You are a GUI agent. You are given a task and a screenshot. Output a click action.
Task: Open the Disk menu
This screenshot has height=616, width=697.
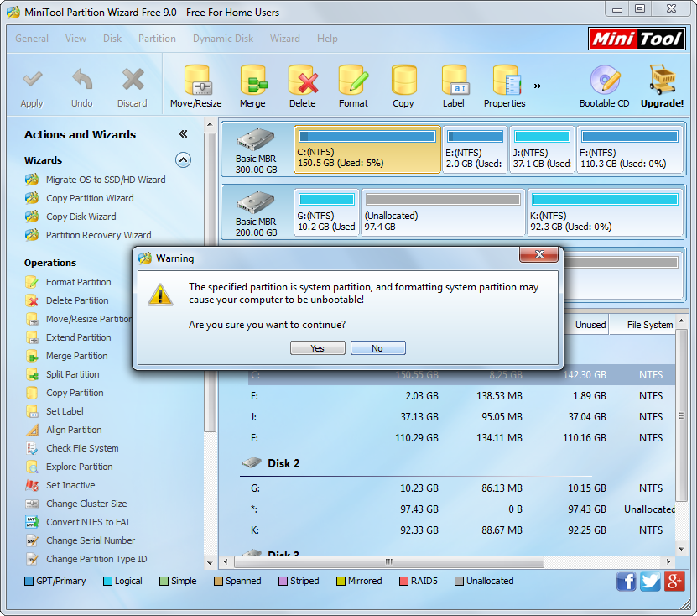pos(112,39)
